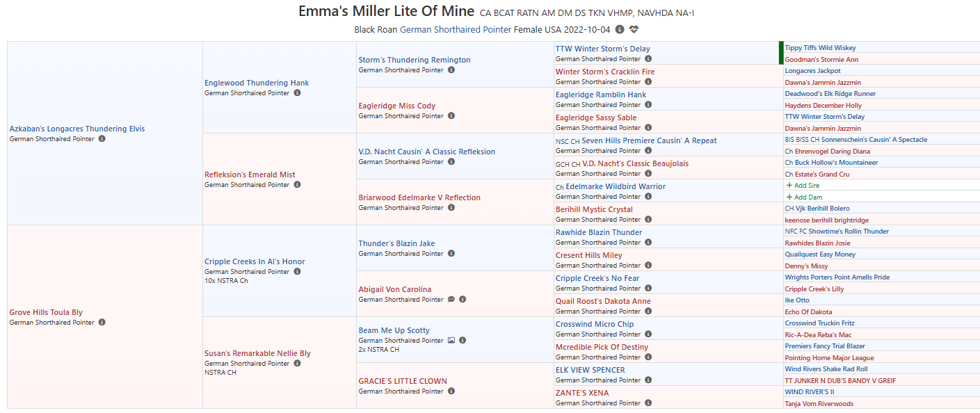Open Haydens December Holly link
Image resolution: width=980 pixels, height=413 pixels.
(824, 106)
